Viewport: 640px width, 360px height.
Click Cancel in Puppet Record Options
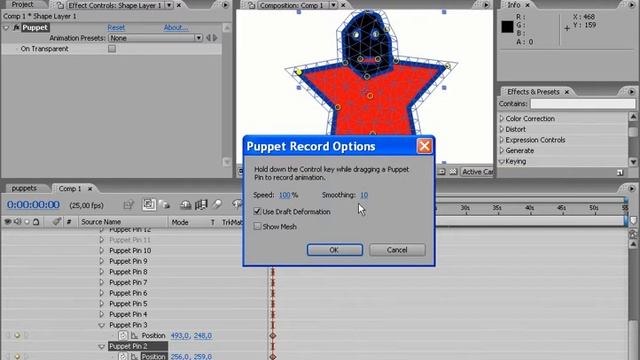pyautogui.click(x=397, y=250)
